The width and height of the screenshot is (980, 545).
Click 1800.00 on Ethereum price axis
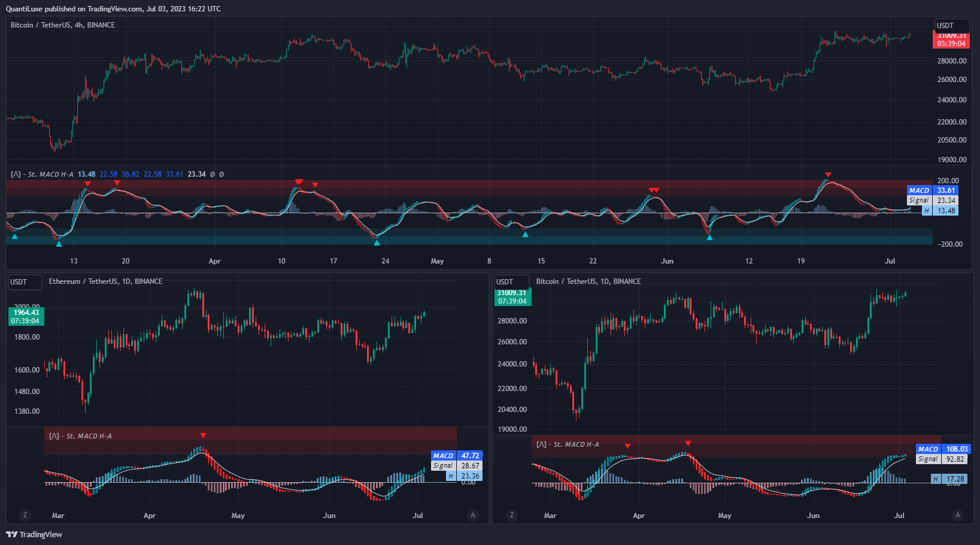27,337
